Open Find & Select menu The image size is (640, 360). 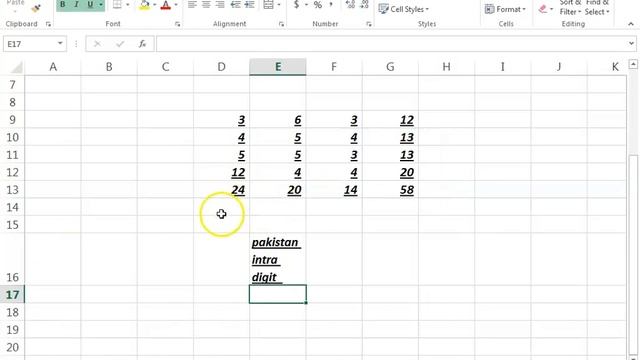tap(597, 7)
